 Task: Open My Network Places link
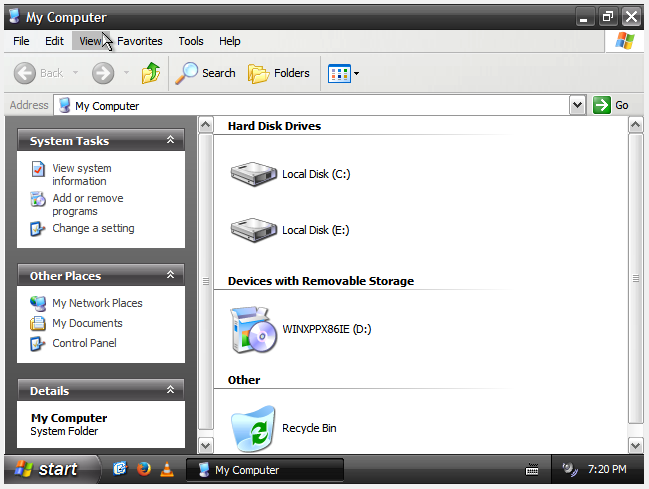[x=97, y=303]
